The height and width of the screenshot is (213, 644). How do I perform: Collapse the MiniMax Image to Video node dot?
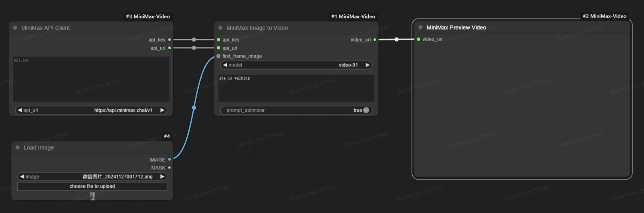click(x=220, y=28)
